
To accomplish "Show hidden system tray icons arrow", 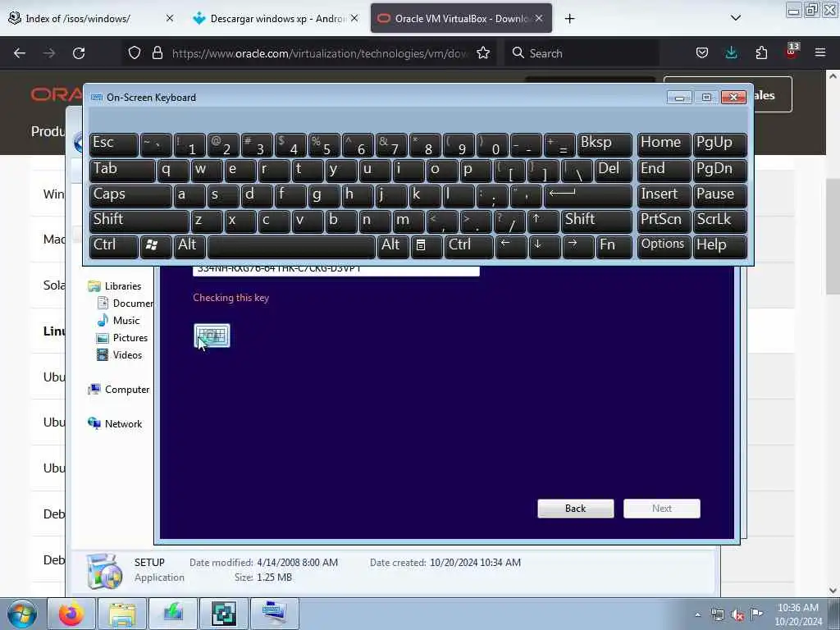I will click(x=697, y=615).
